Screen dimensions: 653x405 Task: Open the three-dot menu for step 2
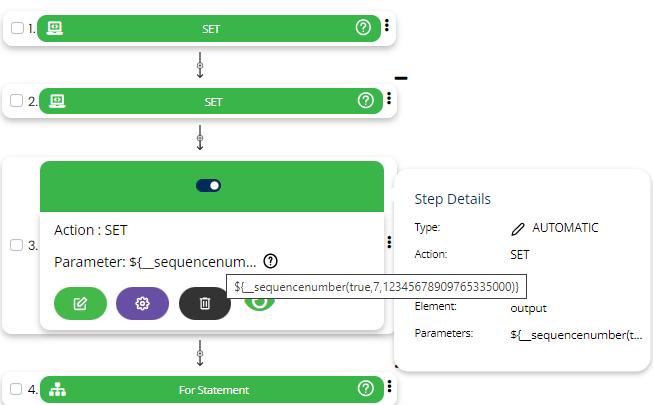387,99
